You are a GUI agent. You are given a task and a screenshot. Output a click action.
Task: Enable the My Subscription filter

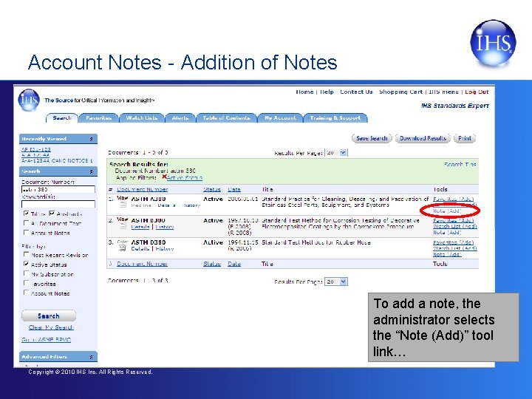pyautogui.click(x=26, y=273)
